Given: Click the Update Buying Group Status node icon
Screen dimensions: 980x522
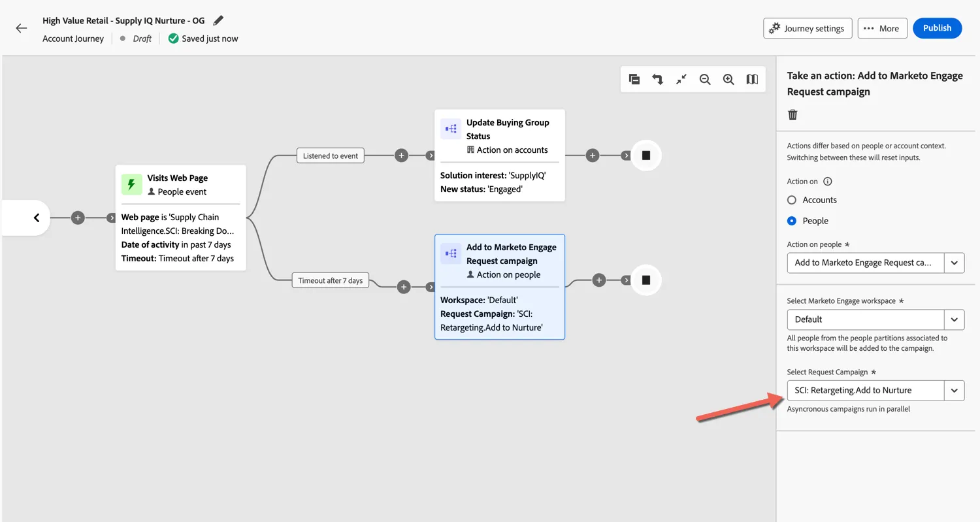Looking at the screenshot, I should [451, 129].
